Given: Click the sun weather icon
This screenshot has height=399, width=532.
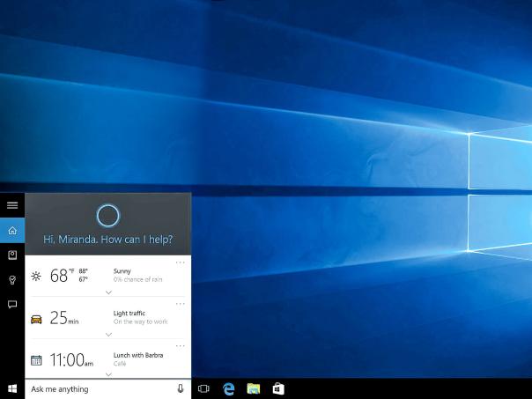Looking at the screenshot, I should [36, 277].
